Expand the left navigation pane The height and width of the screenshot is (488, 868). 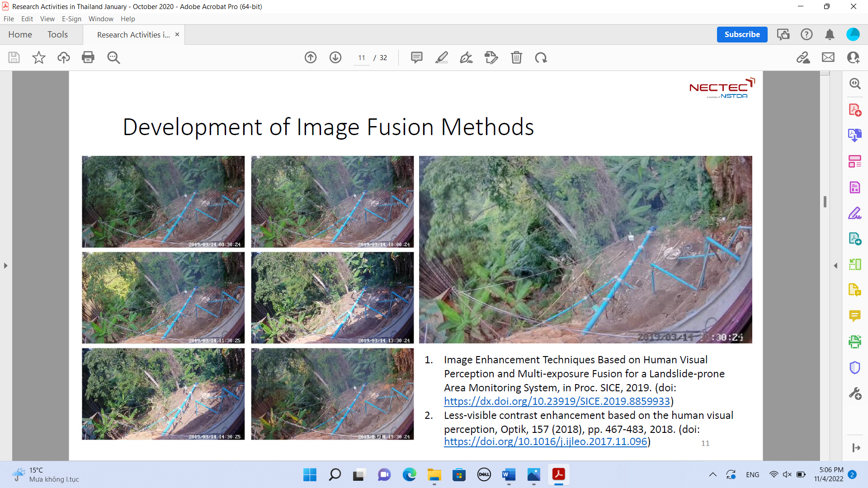[x=5, y=266]
